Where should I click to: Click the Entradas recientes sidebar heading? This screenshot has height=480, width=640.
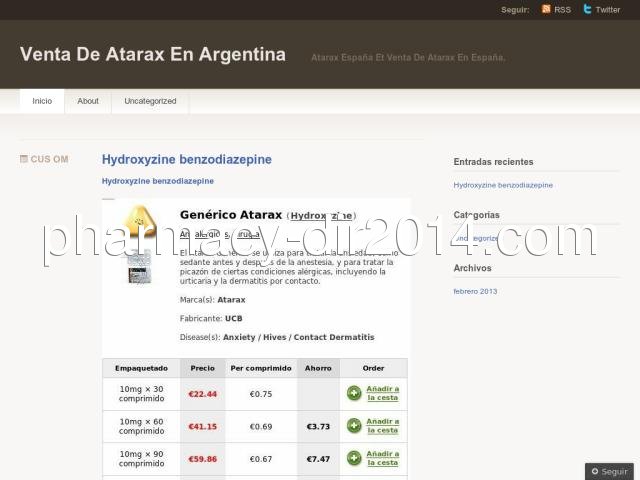pyautogui.click(x=493, y=162)
